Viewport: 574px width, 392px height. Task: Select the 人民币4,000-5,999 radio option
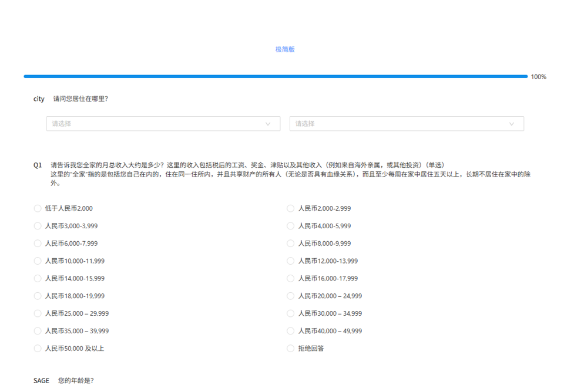[290, 226]
